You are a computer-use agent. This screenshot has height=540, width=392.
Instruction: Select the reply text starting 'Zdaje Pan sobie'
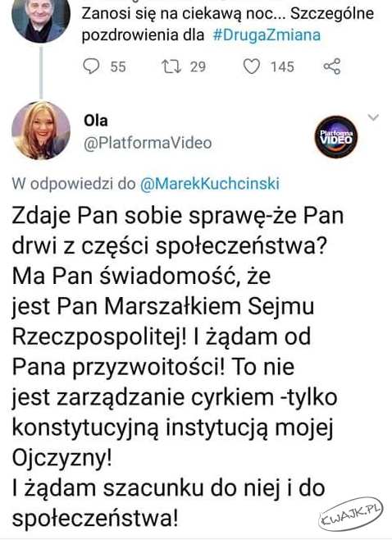click(x=178, y=367)
